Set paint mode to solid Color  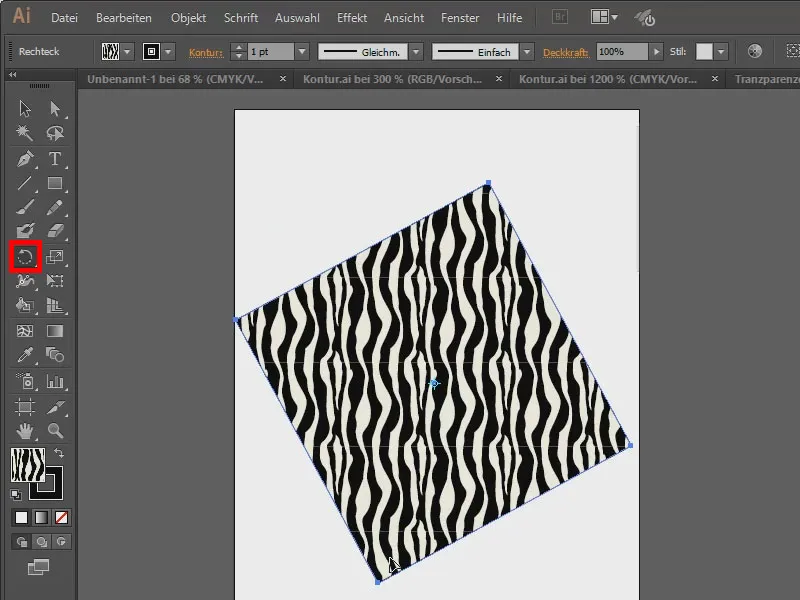[x=21, y=517]
